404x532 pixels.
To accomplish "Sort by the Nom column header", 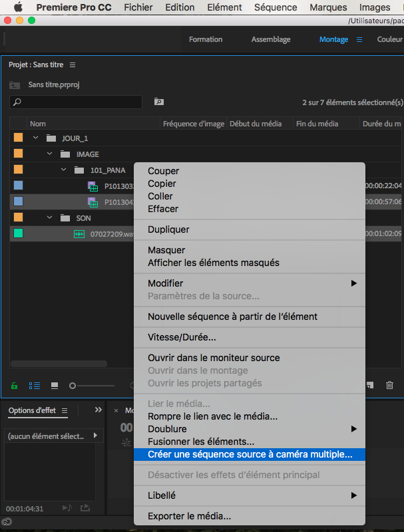I will tap(38, 124).
